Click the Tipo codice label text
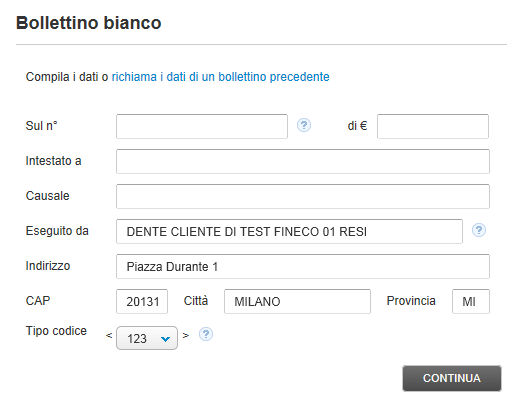 [56, 331]
